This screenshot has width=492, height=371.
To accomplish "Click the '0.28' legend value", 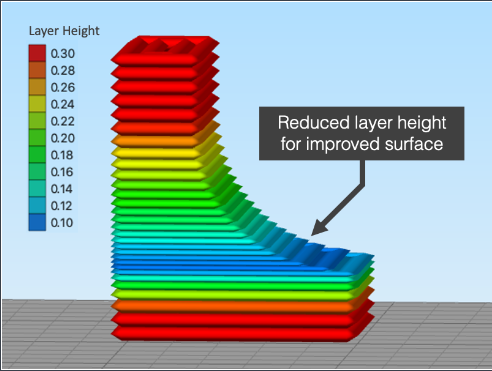I will point(63,71).
